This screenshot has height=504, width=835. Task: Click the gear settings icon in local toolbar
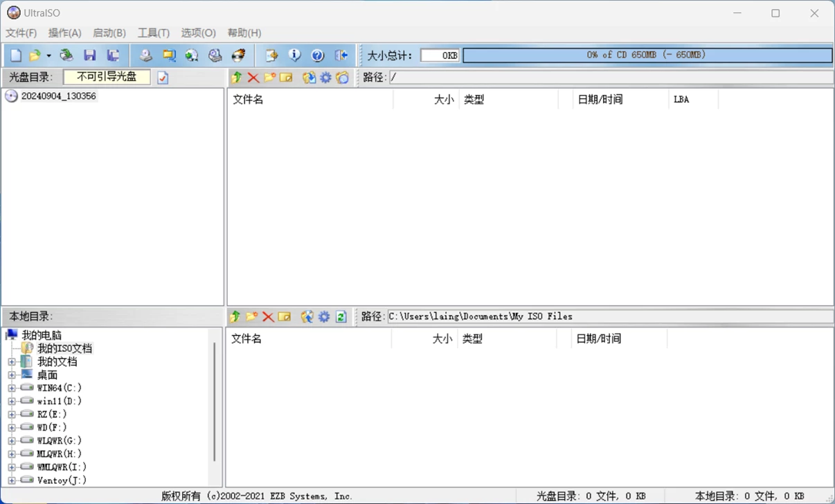pyautogui.click(x=324, y=316)
